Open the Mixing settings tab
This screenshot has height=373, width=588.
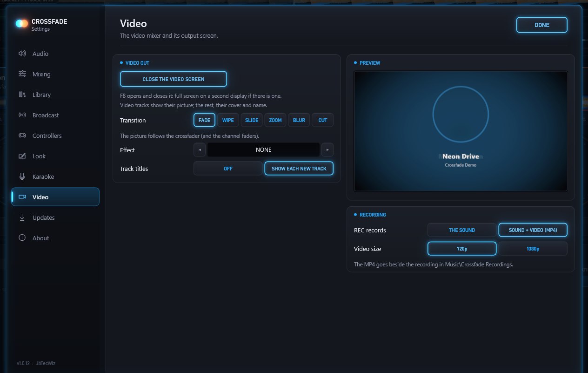click(55, 74)
